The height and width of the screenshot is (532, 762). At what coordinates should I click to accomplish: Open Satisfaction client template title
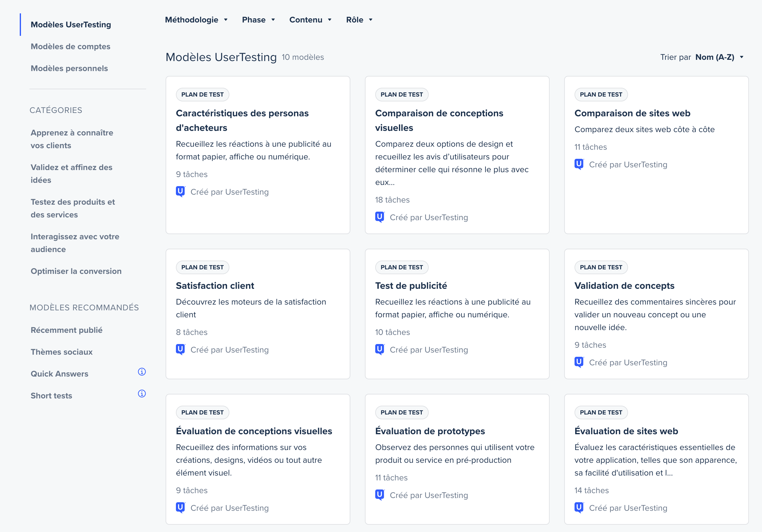pos(215,285)
